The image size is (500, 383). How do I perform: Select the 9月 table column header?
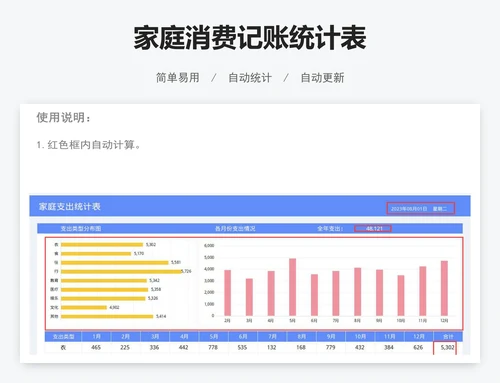[x=331, y=337]
